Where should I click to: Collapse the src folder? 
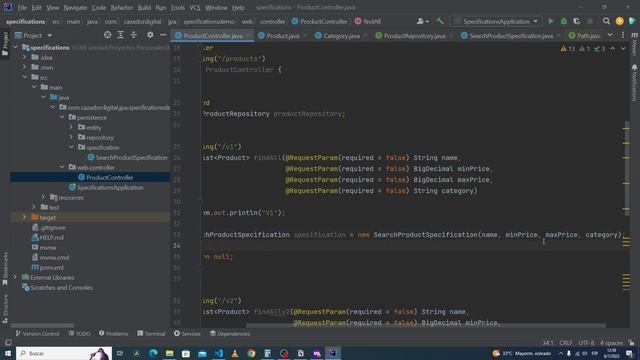pos(24,77)
